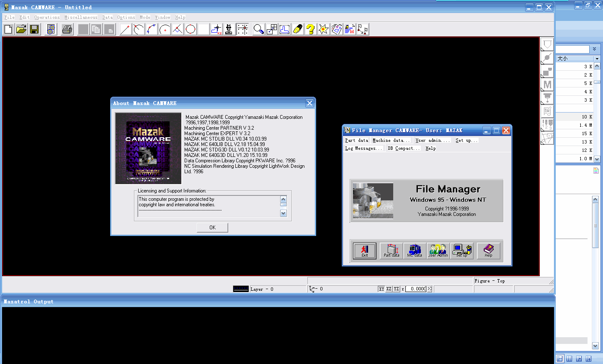Select the Circle drawing tool
Image resolution: width=603 pixels, height=364 pixels.
pyautogui.click(x=191, y=29)
